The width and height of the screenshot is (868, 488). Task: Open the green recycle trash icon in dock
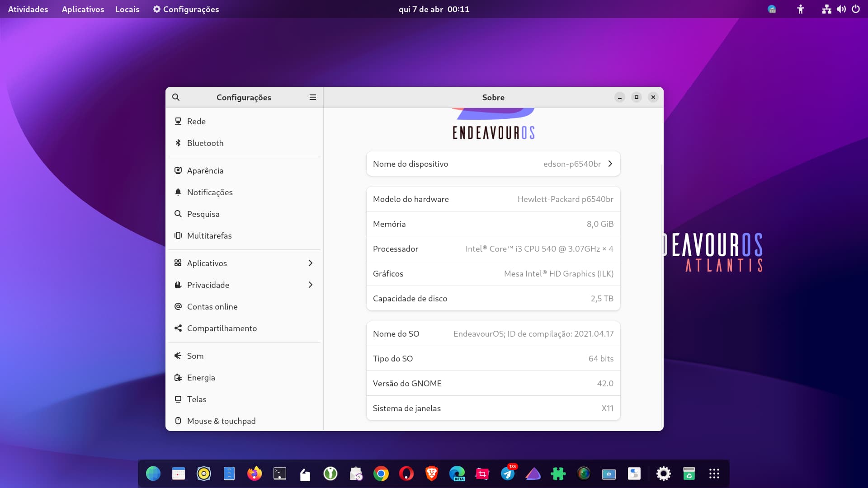pos(689,474)
